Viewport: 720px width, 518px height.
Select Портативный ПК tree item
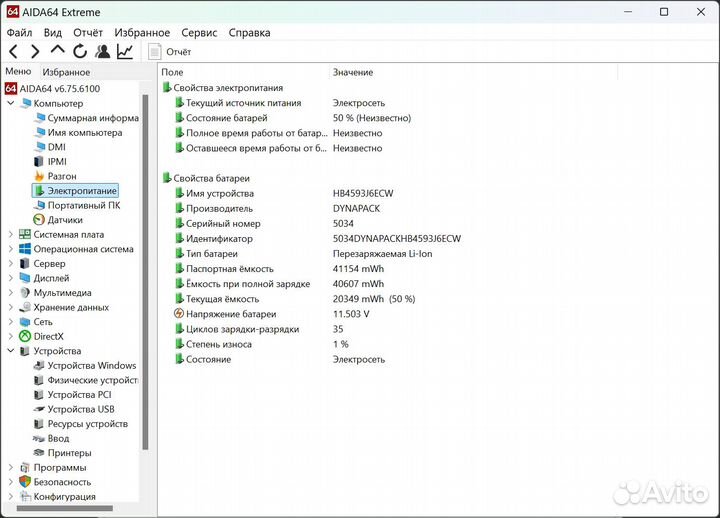click(77, 205)
